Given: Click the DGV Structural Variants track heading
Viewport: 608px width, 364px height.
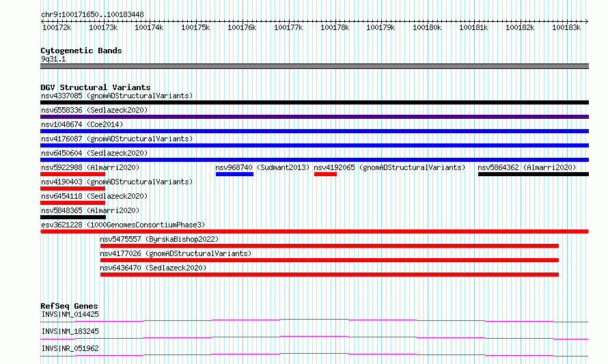Looking at the screenshot, I should click(96, 87).
